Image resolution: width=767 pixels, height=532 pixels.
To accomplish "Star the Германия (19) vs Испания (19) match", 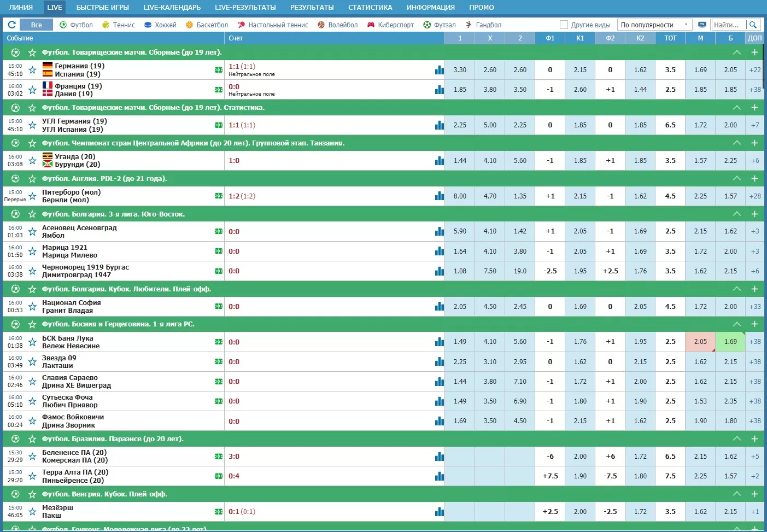I will pos(32,70).
